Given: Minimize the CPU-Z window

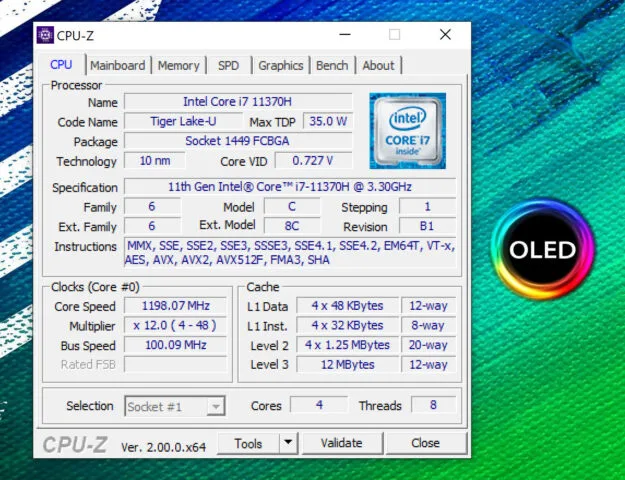Looking at the screenshot, I should [342, 35].
